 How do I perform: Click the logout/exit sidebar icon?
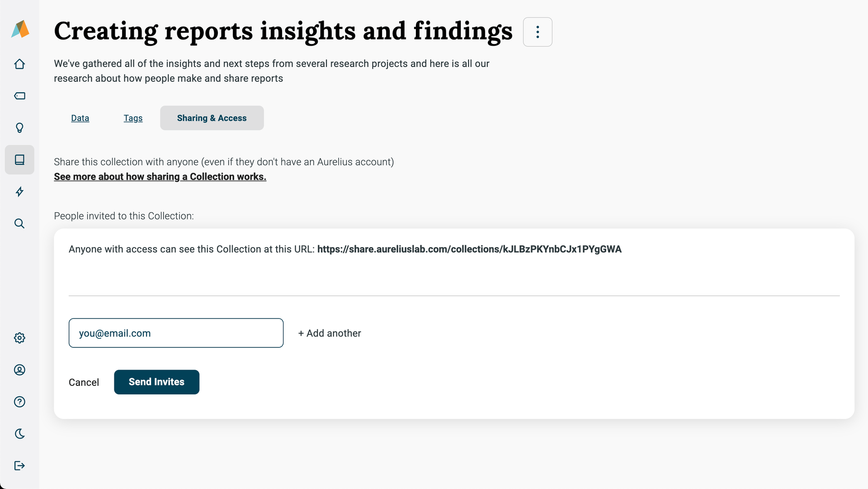click(20, 466)
